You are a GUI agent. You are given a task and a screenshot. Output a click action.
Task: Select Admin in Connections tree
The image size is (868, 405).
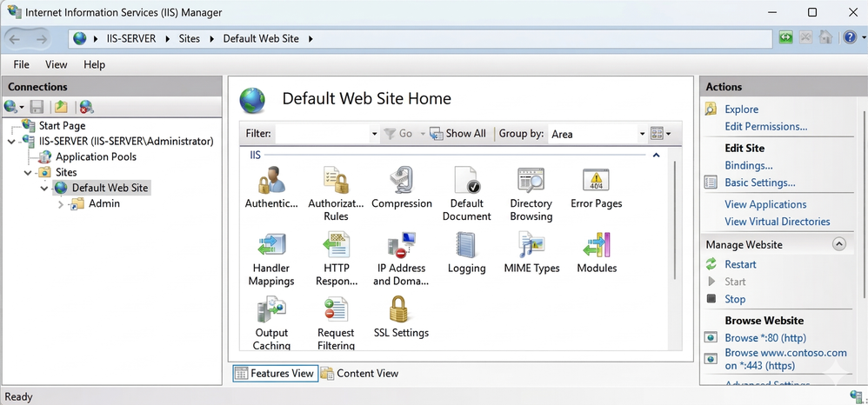pyautogui.click(x=104, y=203)
